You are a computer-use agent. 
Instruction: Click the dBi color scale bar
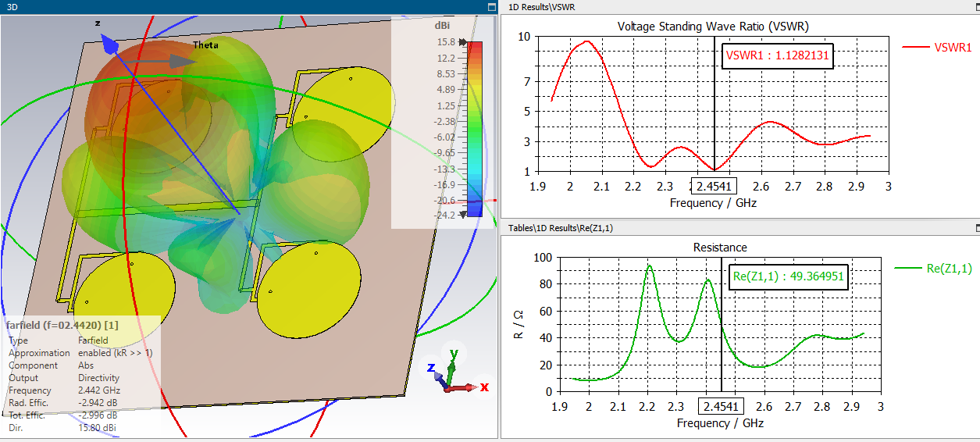coord(475,128)
